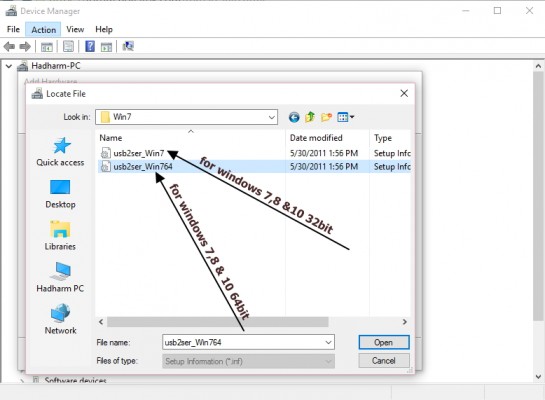Viewport: 545px width, 400px height.
Task: Collapse the Hadharm-PC tree node
Action: [9, 66]
